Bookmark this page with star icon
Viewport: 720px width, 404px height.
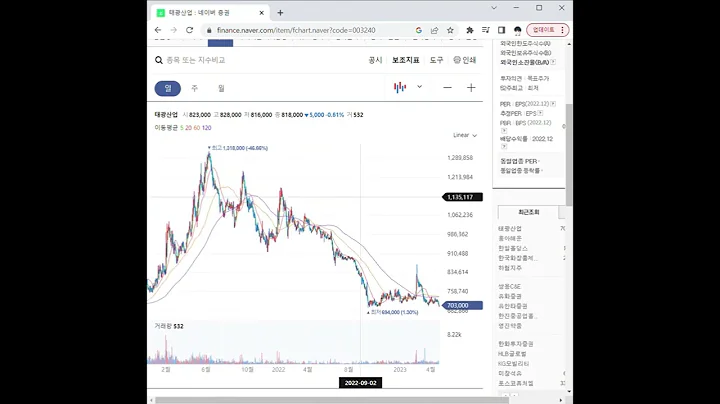(450, 30)
